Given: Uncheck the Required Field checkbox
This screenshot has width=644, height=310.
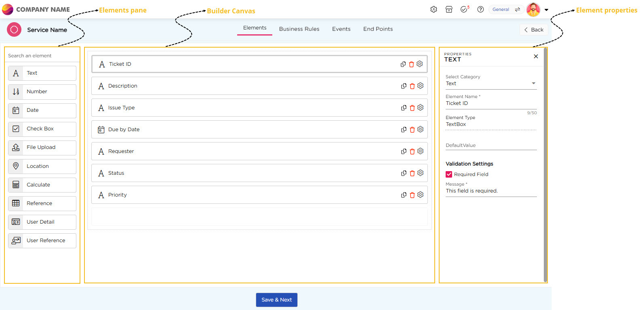Looking at the screenshot, I should [449, 174].
